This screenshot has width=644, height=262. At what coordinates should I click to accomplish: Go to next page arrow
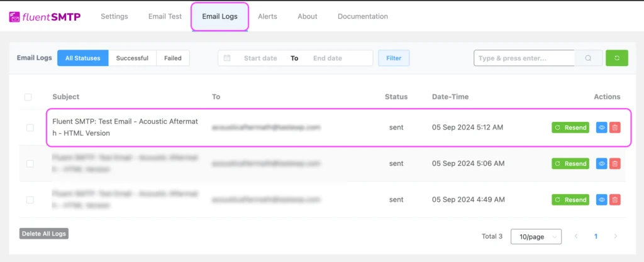[615, 236]
